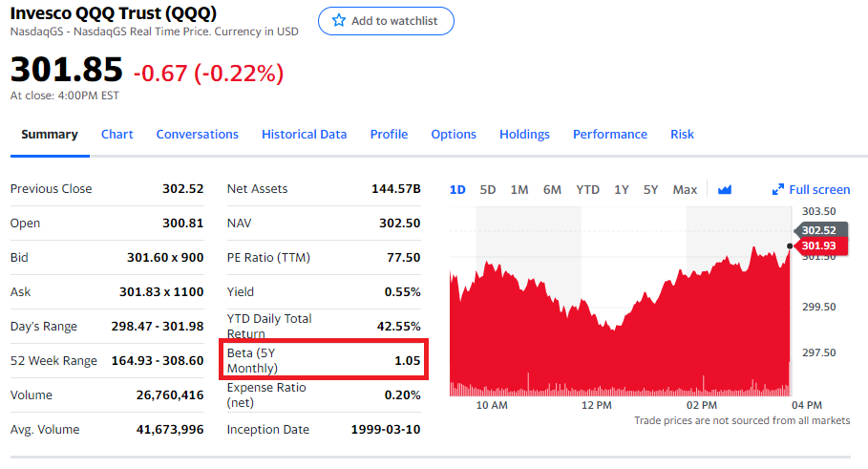
Task: Click the Bid value 301.60 x 900
Action: point(165,258)
